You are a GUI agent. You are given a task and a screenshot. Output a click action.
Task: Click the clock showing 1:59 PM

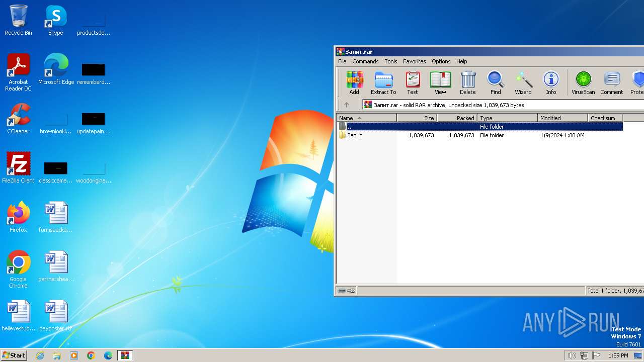[618, 355]
